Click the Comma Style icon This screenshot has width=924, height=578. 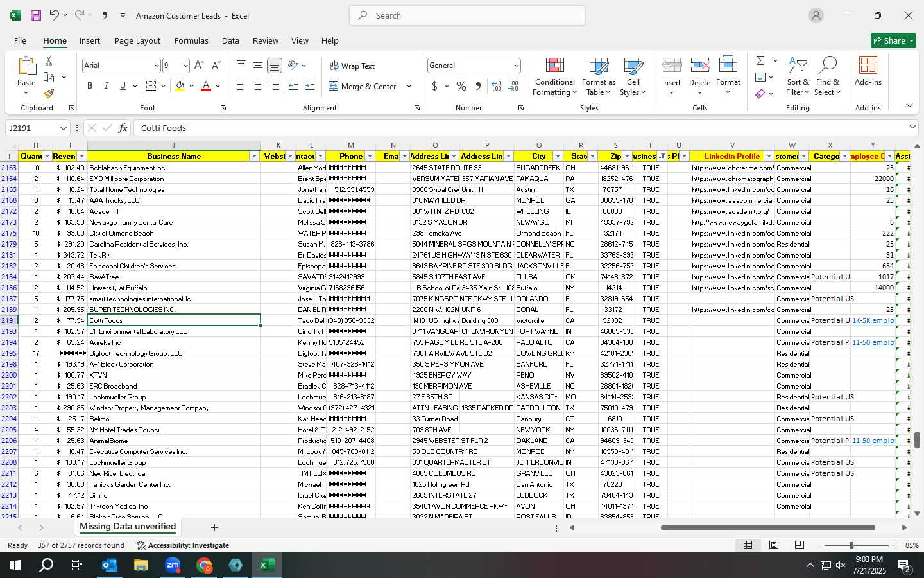click(x=478, y=86)
